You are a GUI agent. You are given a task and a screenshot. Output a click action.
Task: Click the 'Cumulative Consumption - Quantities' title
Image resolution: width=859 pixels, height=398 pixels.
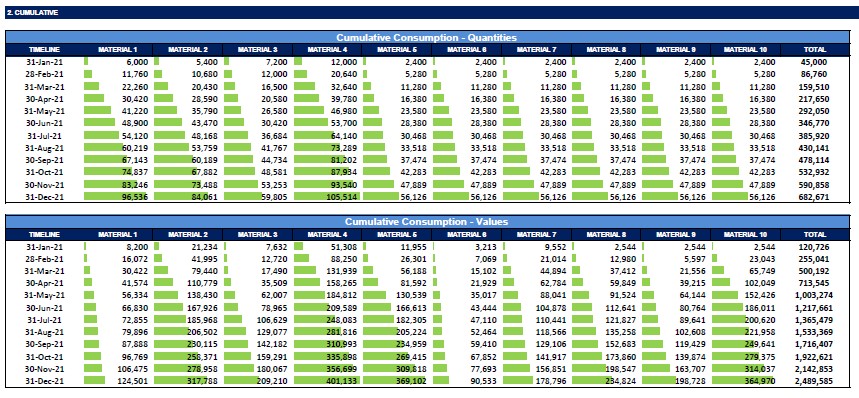426,38
